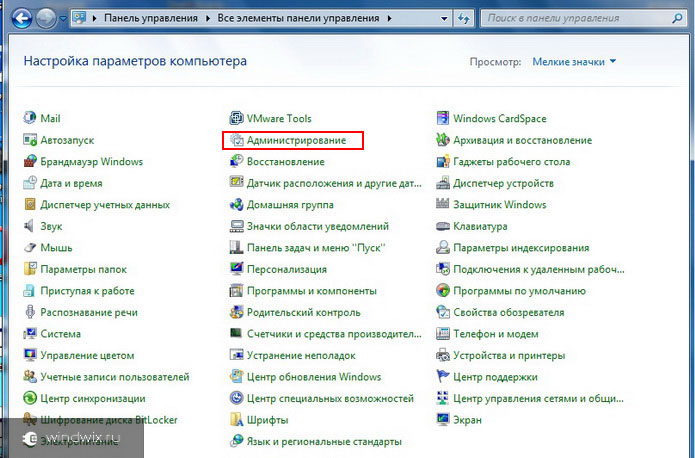The height and width of the screenshot is (458, 695).
Task: Open Учетные записи пользователей link
Action: (115, 377)
